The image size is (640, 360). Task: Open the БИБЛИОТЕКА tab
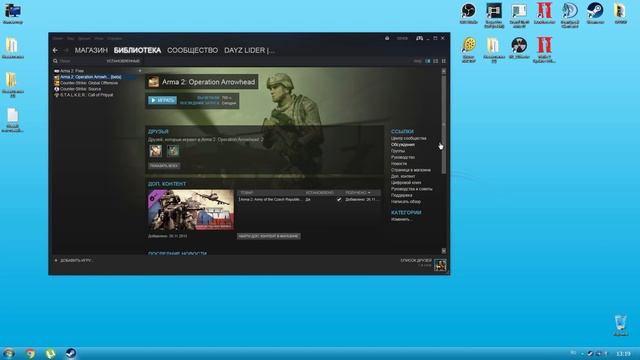coord(137,50)
